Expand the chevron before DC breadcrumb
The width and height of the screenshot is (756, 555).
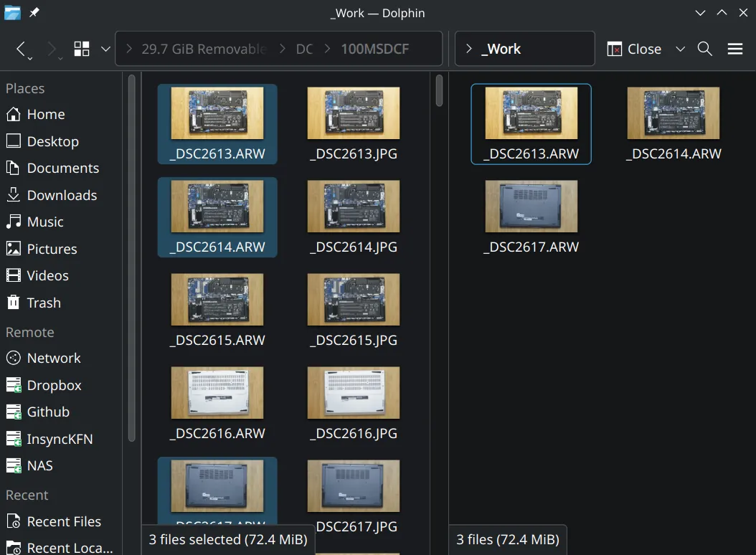[283, 49]
